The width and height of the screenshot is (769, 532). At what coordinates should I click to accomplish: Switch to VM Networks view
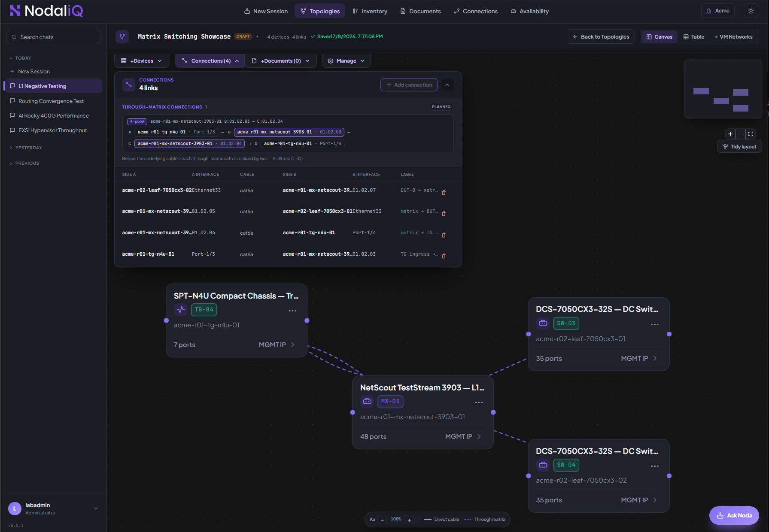coord(734,37)
